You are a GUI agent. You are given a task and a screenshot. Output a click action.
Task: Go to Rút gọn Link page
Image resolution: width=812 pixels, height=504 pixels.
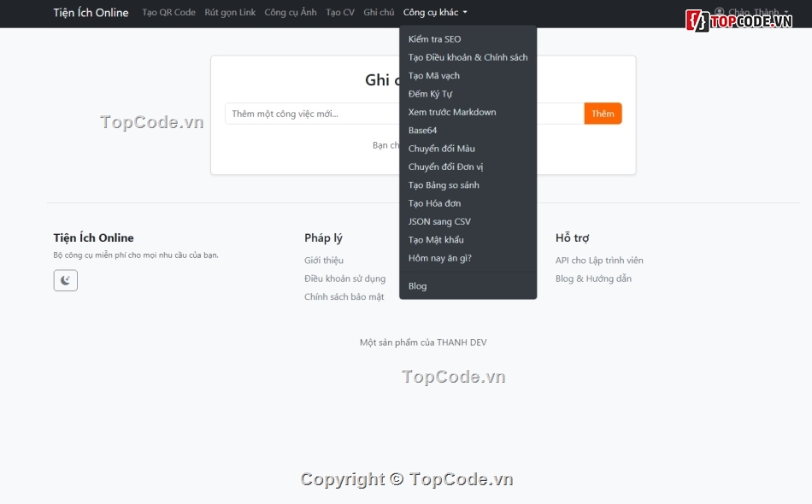click(x=230, y=13)
